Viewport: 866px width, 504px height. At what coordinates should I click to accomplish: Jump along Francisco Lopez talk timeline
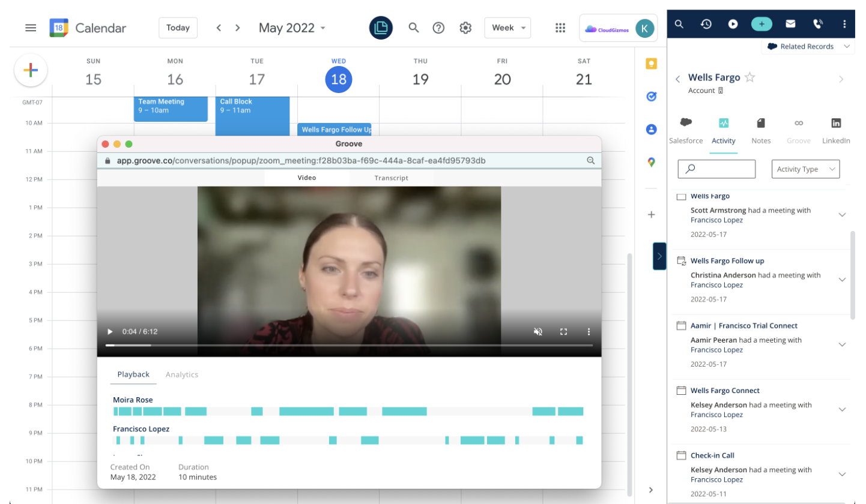[x=348, y=440]
